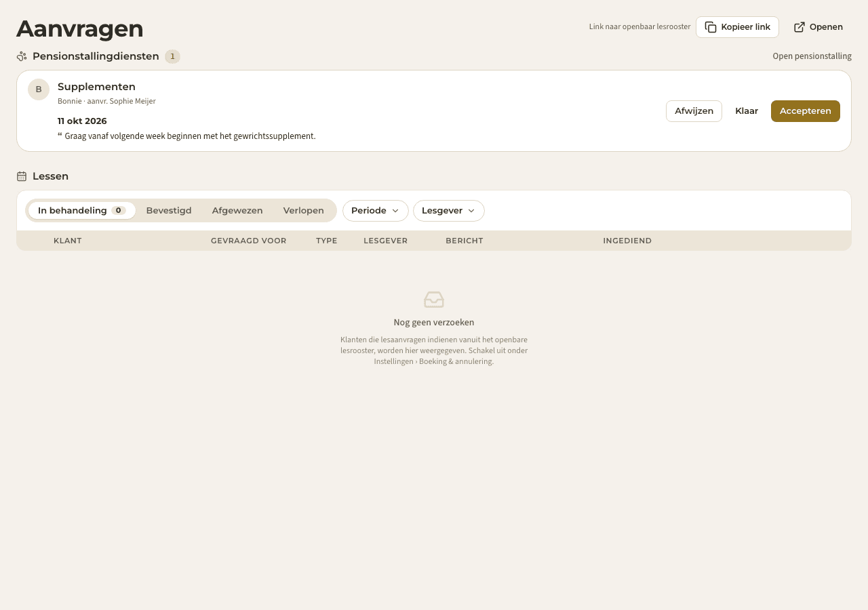Click the INGEDIEND column header
This screenshot has width=868, height=610.
627,241
